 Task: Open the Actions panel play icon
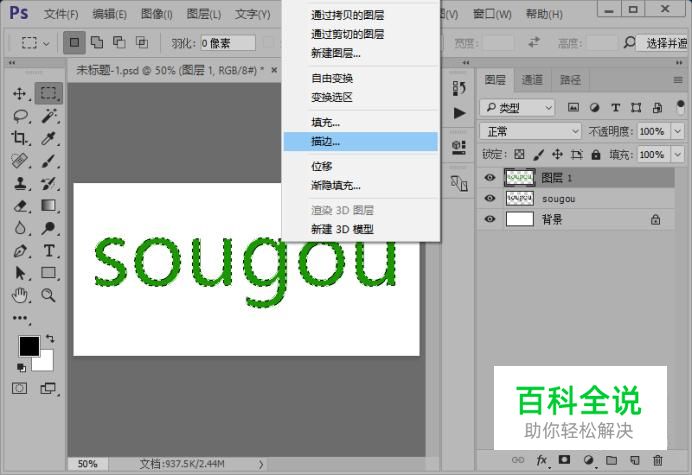coord(459,113)
